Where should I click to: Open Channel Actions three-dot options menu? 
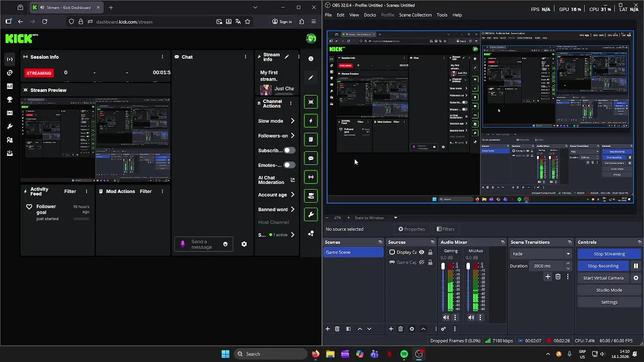click(x=290, y=104)
